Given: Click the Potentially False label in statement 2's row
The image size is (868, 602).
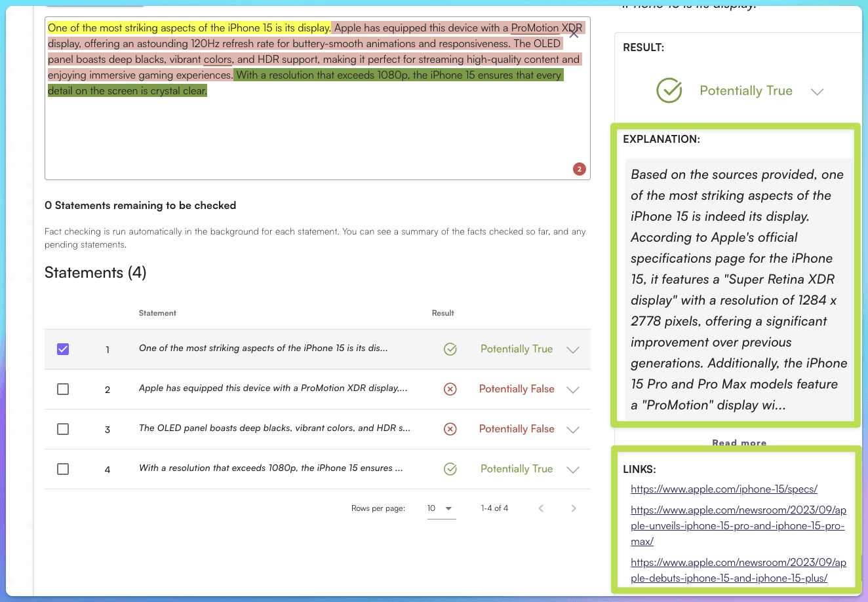Looking at the screenshot, I should pos(517,389).
